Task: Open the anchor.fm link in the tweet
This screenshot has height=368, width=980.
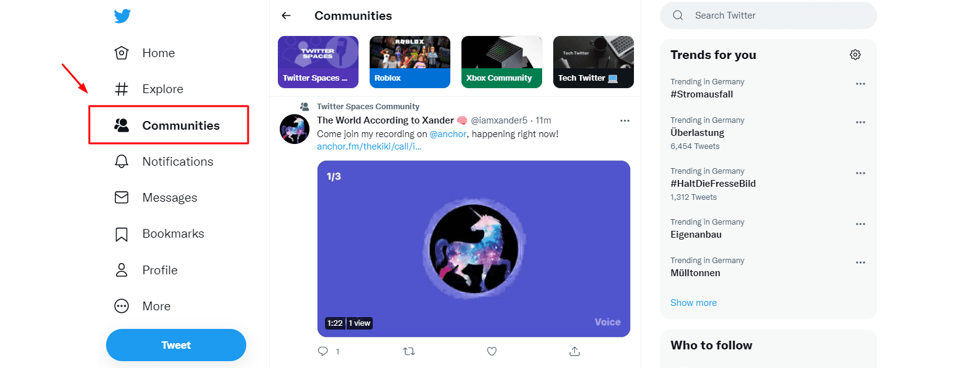Action: (368, 146)
